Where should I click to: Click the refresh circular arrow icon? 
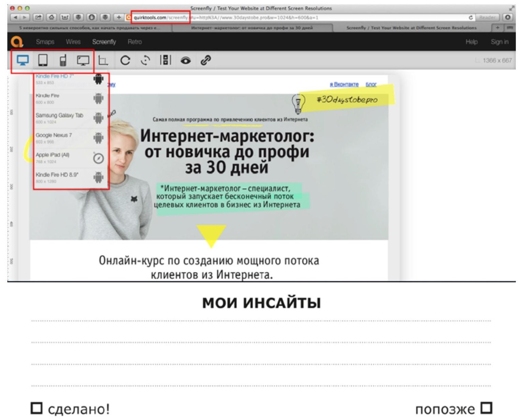coord(125,60)
